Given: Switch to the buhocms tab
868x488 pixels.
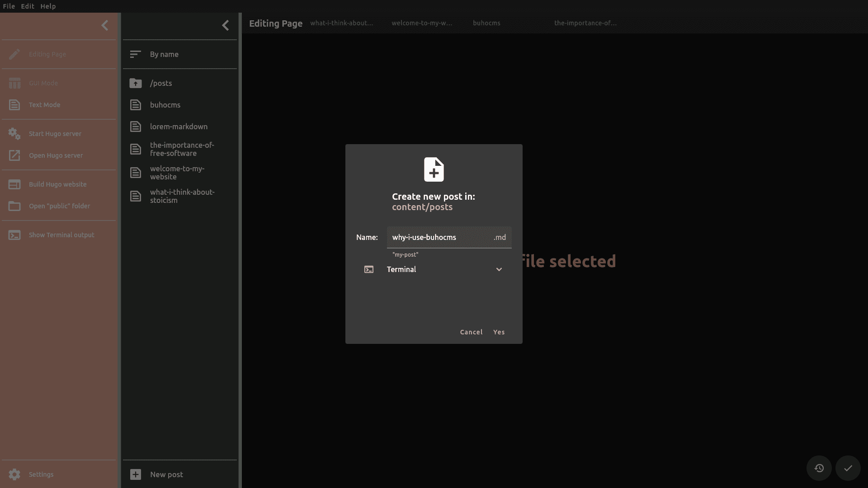Looking at the screenshot, I should 486,23.
